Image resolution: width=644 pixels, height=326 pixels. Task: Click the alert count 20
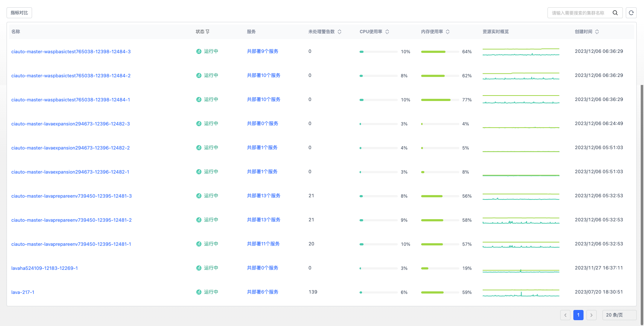[x=311, y=244]
